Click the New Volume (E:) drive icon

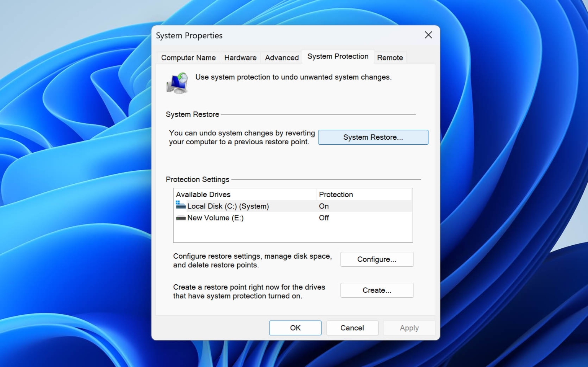point(181,218)
